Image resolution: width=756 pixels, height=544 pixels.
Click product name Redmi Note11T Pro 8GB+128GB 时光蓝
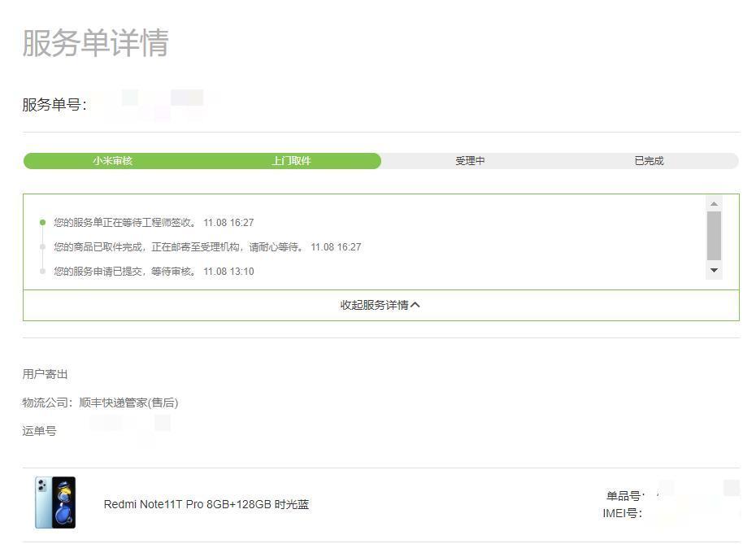point(206,504)
